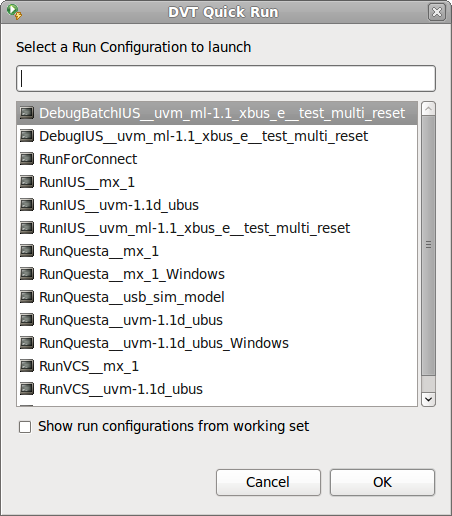Click icon beside DebugIUS__uvm_ml-1.1_xbus_e__test_multi_reset

[x=27, y=136]
